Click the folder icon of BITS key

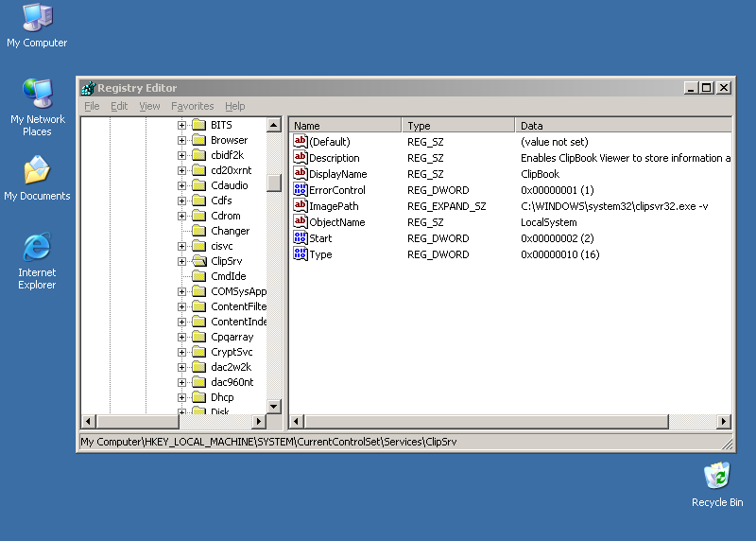pyautogui.click(x=199, y=125)
